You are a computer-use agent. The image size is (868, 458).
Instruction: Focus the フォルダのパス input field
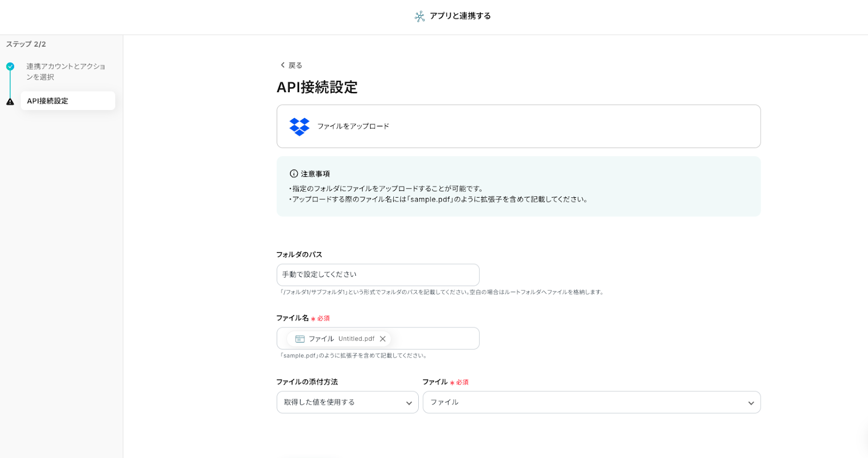[378, 275]
